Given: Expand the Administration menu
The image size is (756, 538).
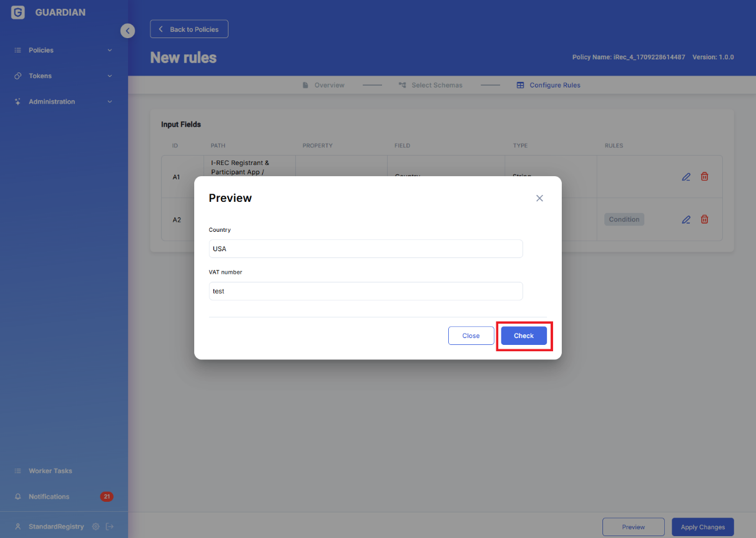Looking at the screenshot, I should 62,102.
